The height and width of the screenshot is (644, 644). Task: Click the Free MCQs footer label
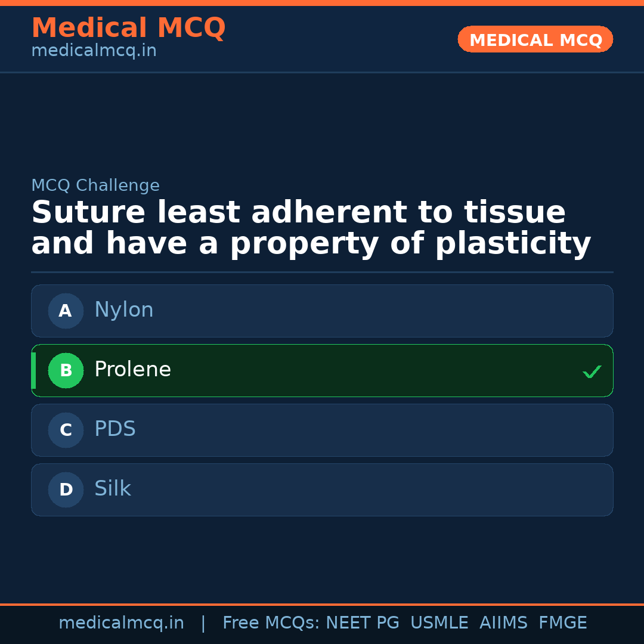pyautogui.click(x=271, y=623)
